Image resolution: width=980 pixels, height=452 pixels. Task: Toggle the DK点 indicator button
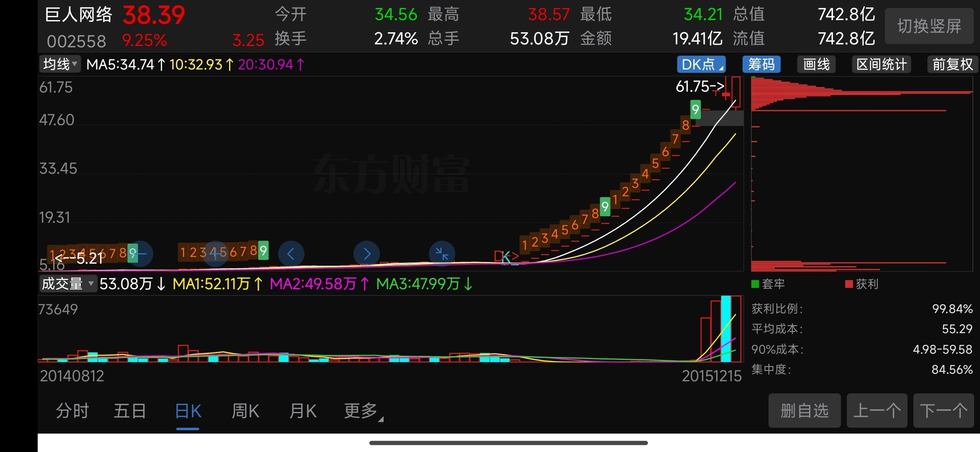click(x=701, y=64)
